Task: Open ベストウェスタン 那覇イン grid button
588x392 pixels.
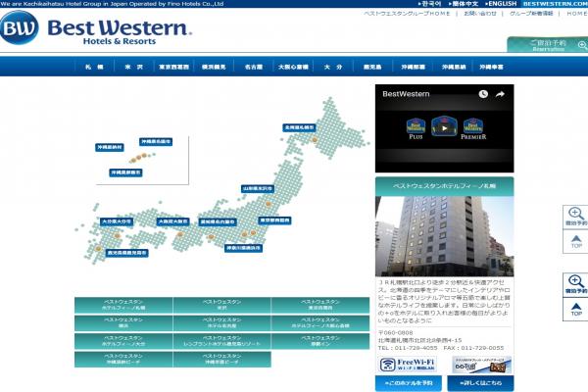Action: pyautogui.click(x=320, y=341)
